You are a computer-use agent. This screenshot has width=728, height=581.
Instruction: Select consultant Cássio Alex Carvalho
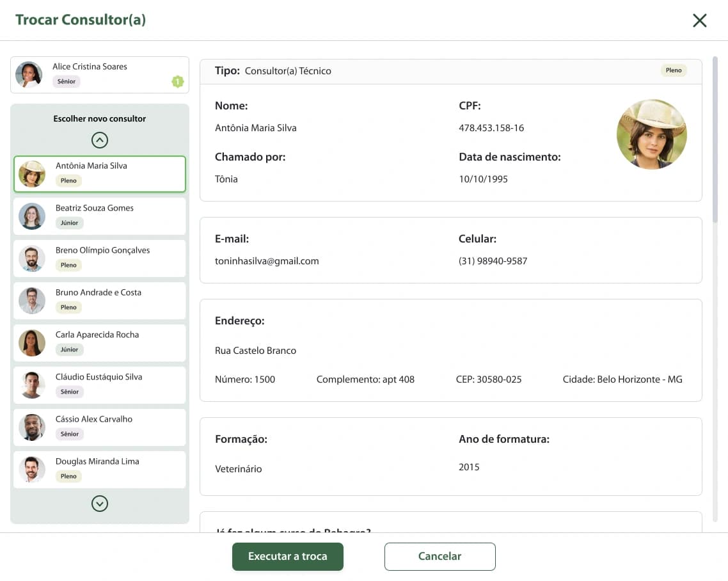[x=99, y=427]
